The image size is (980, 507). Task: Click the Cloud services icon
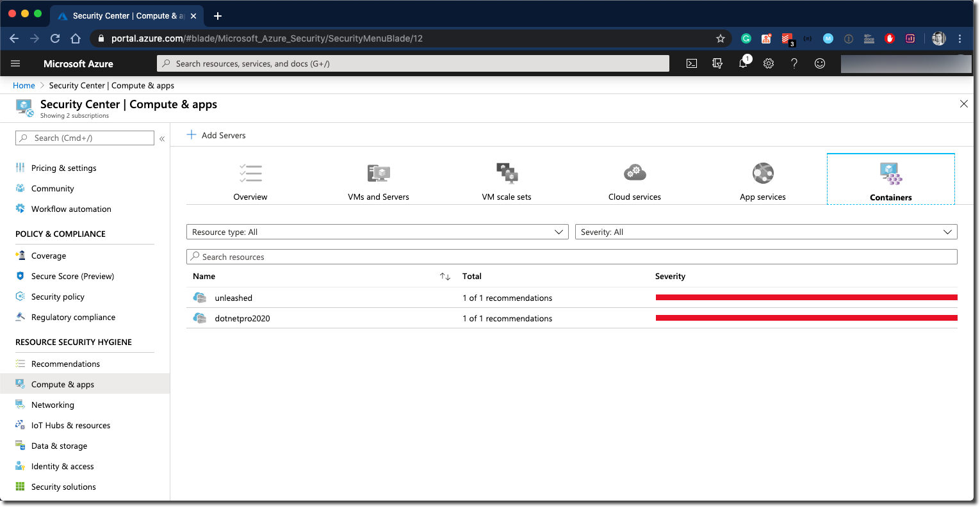[x=634, y=173]
